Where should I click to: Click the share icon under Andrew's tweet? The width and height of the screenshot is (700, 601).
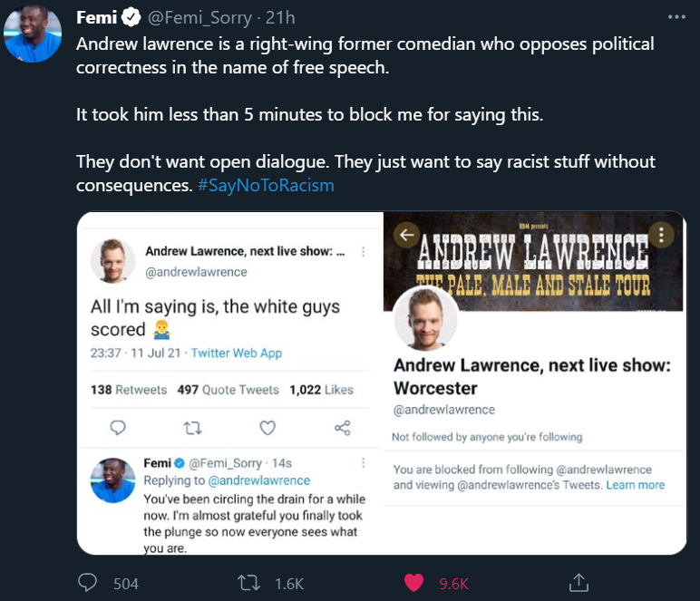tap(343, 428)
